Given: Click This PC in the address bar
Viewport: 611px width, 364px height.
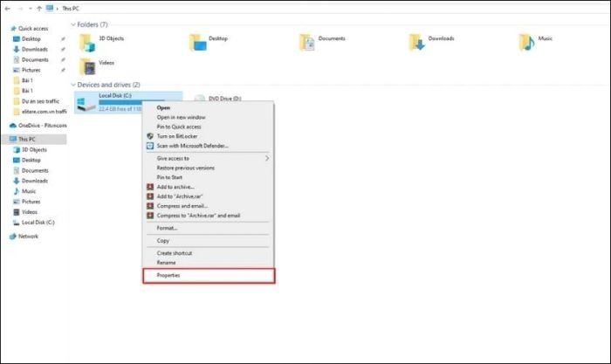Looking at the screenshot, I should point(71,9).
